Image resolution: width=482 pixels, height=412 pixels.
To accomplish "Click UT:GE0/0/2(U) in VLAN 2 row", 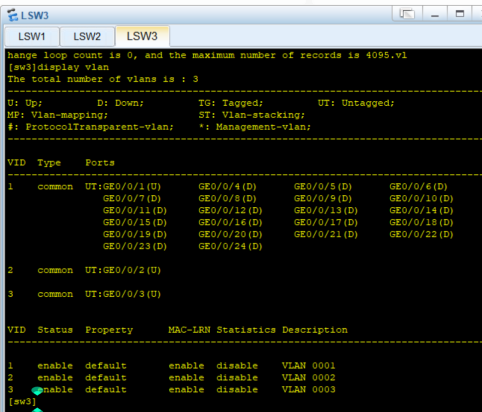I will tap(123, 270).
